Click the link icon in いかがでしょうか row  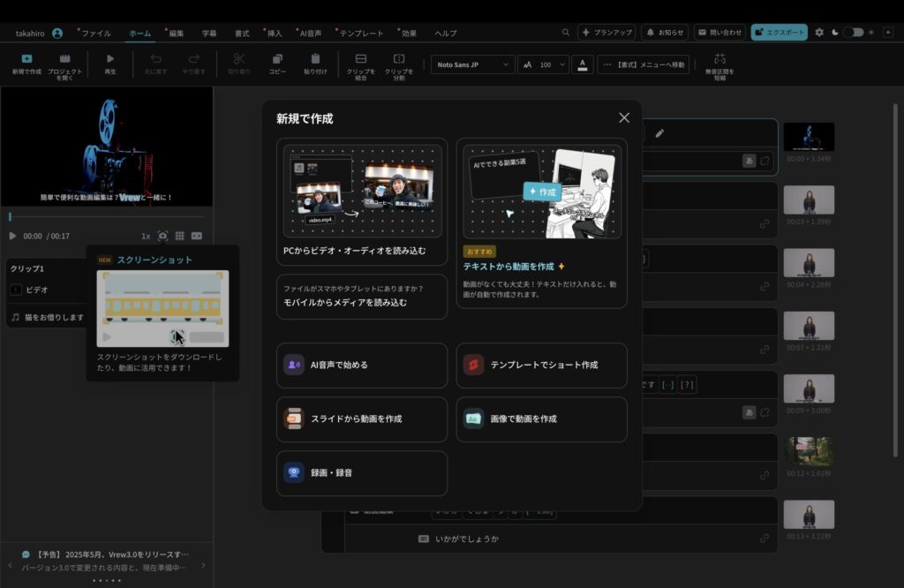point(765,539)
